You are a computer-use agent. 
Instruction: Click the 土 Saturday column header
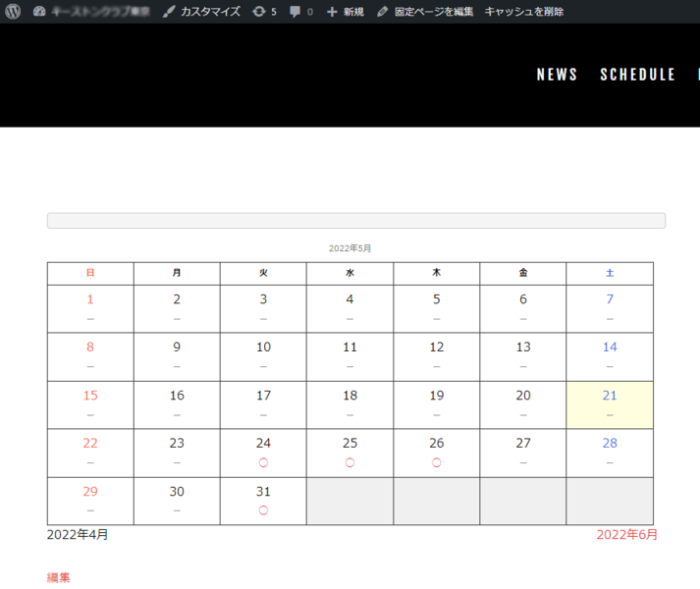610,272
